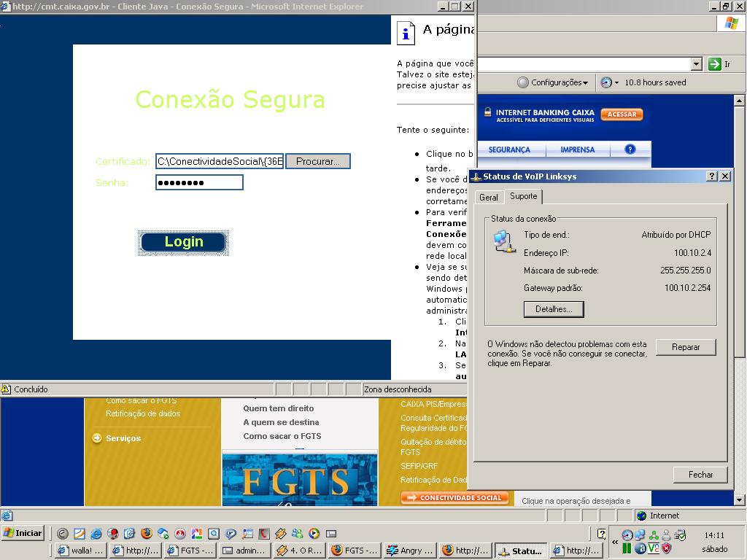Select the Suporte tab

pyautogui.click(x=523, y=196)
